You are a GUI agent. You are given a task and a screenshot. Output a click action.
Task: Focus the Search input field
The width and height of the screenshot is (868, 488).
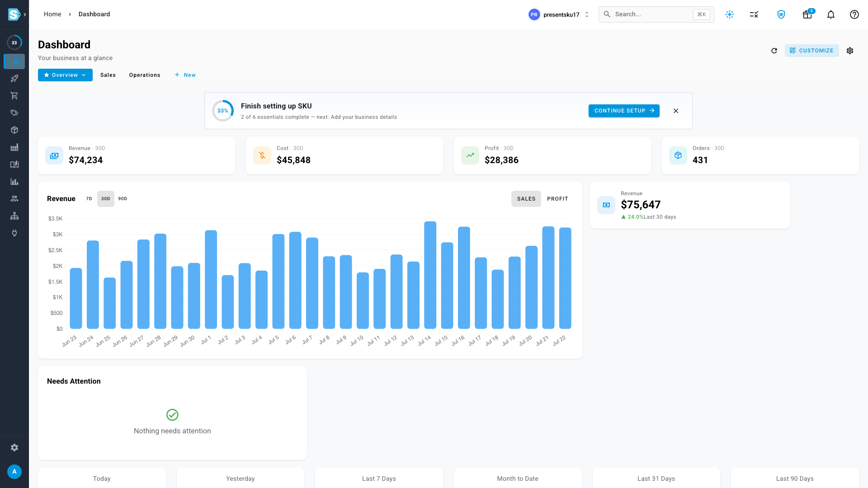point(656,14)
